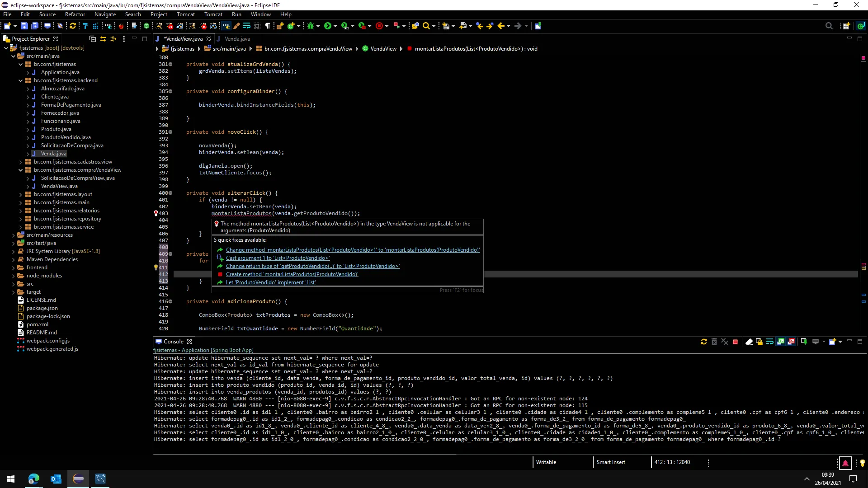This screenshot has height=488, width=868.
Task: Expand the br.com.fjsistemas.cadastros.view package
Action: (20, 162)
